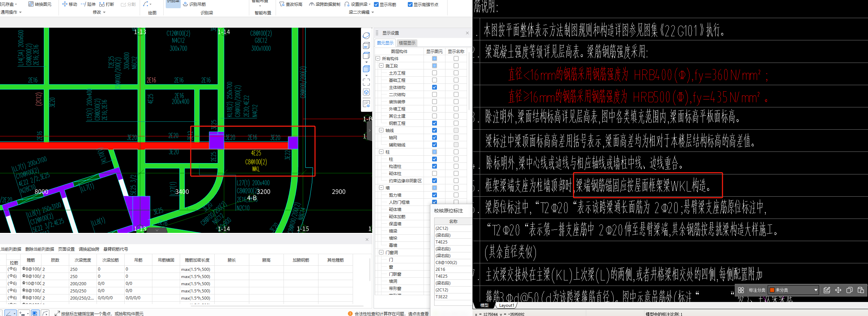Collapse the 轴线 tree node
This screenshot has width=868, height=316.
(x=381, y=130)
